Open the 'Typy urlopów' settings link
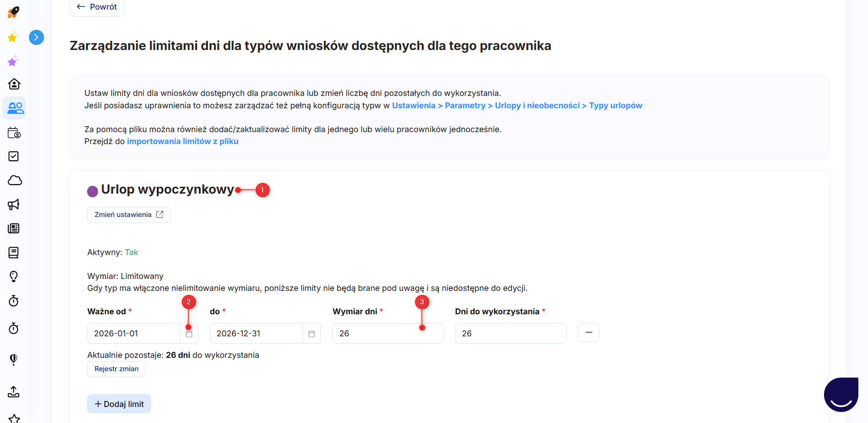This screenshot has width=868, height=423. point(615,106)
